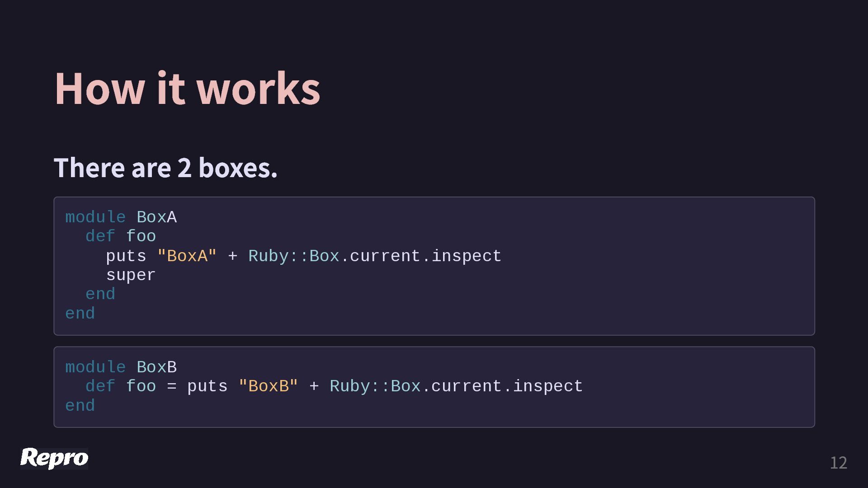Click the 'There are 2 boxes.' subheading
Screen dimensions: 868x488
(x=165, y=168)
